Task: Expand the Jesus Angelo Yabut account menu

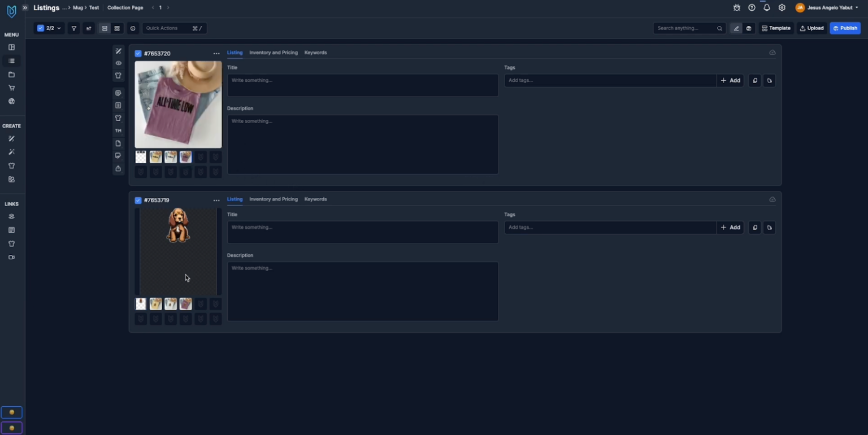Action: 827,8
